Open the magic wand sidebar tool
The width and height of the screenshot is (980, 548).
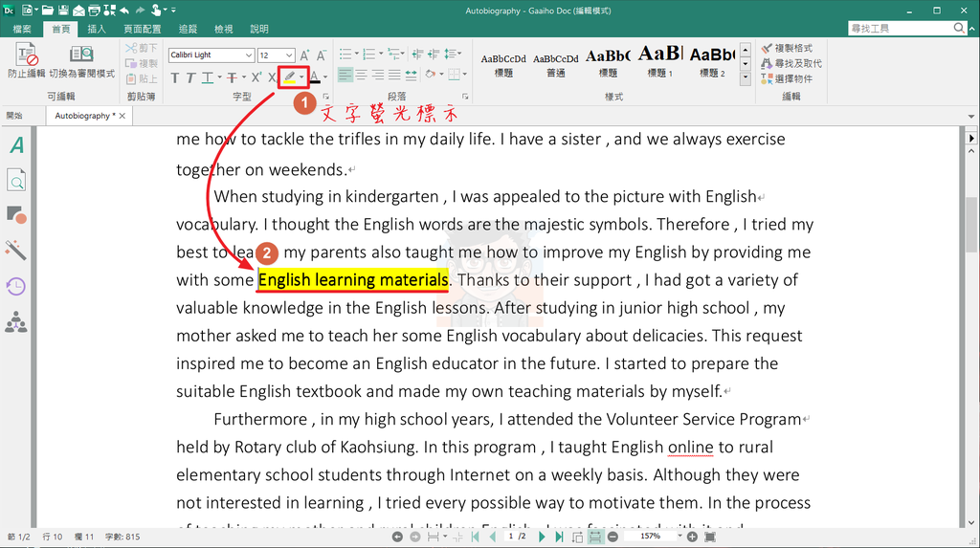tap(16, 250)
